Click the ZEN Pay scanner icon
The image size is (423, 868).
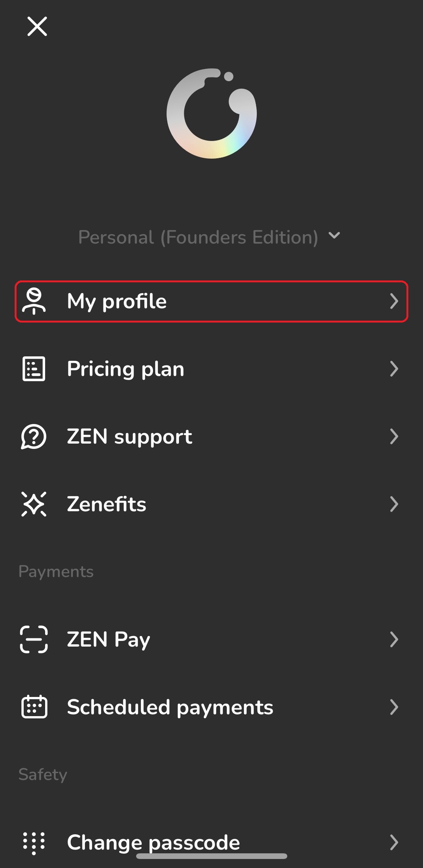click(x=34, y=639)
